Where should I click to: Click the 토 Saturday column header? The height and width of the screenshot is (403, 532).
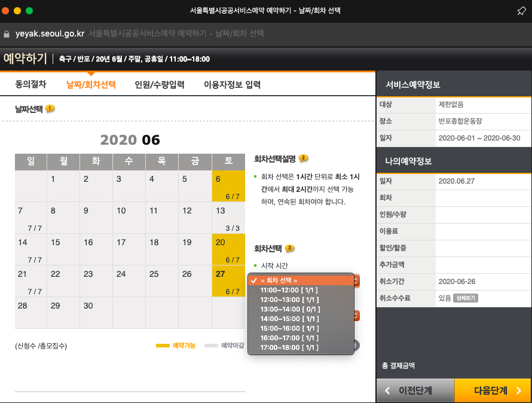[x=228, y=161]
